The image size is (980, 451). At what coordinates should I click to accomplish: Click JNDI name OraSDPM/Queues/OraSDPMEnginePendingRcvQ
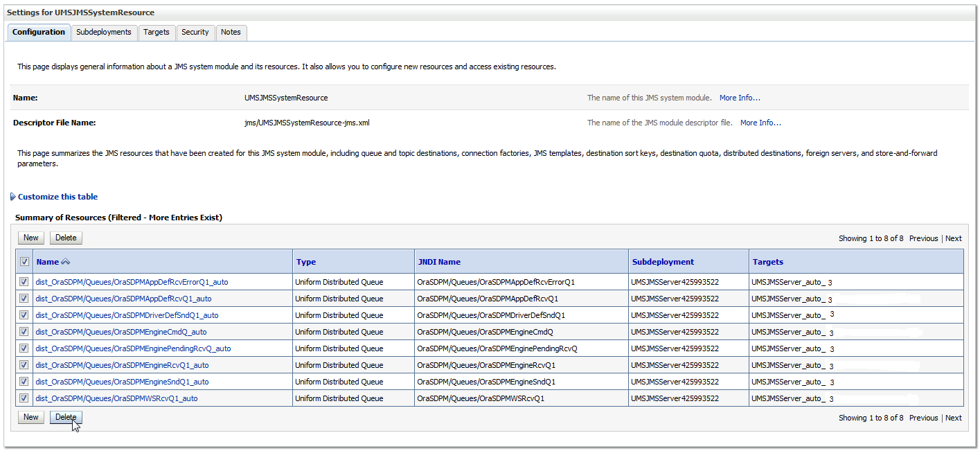(x=497, y=348)
